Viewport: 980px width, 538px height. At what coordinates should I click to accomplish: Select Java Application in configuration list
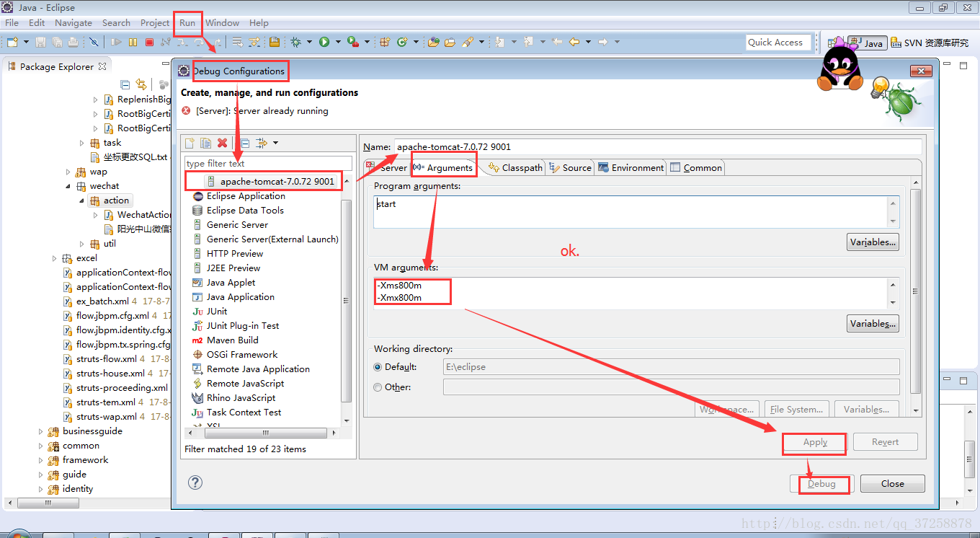tap(240, 297)
